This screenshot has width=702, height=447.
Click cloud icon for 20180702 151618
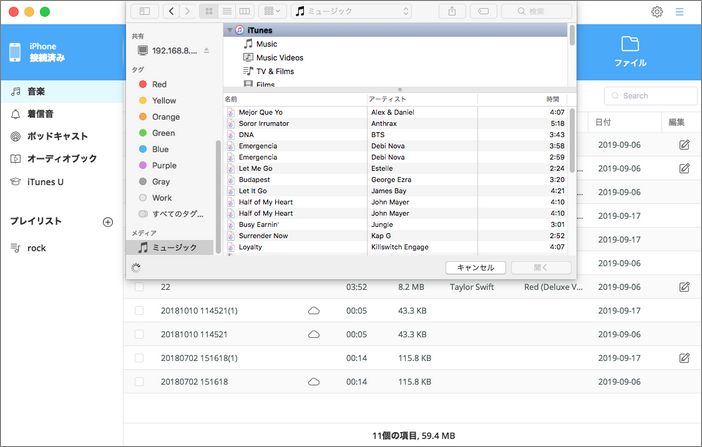coord(314,382)
